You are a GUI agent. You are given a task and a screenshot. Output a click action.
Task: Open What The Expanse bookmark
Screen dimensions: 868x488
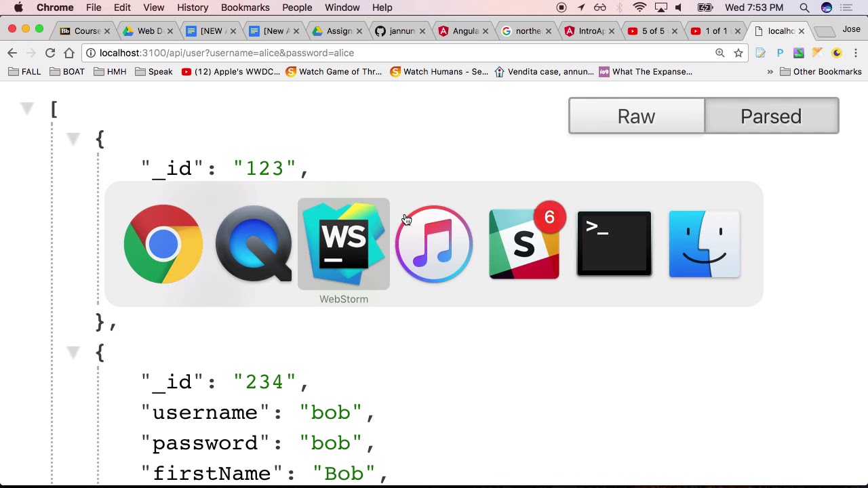click(x=646, y=72)
